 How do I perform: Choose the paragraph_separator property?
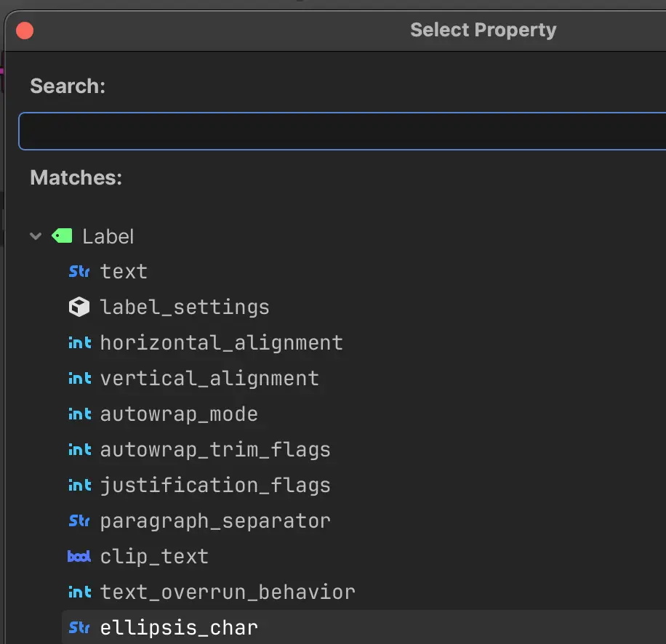[x=216, y=520]
